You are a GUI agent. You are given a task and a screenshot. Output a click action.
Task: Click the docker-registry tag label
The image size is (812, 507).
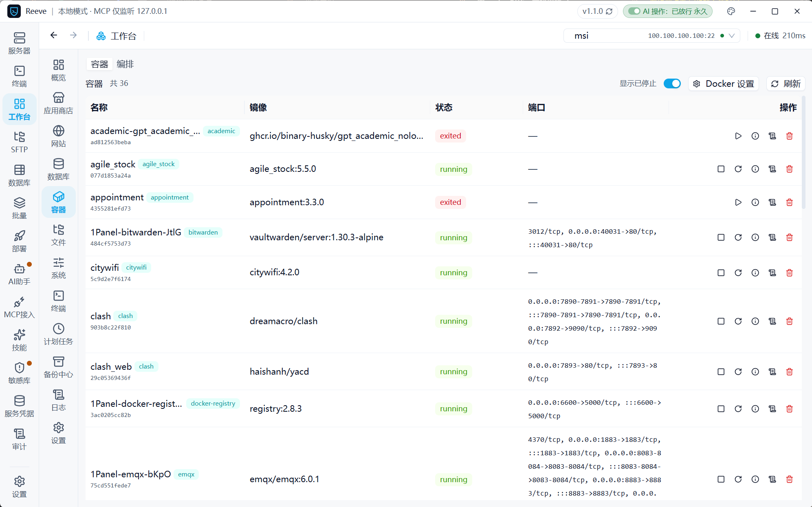click(213, 404)
